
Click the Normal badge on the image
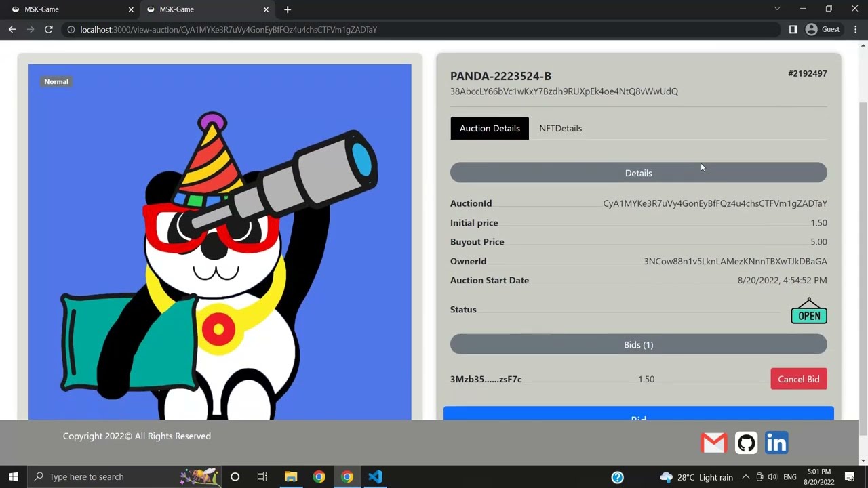56,81
